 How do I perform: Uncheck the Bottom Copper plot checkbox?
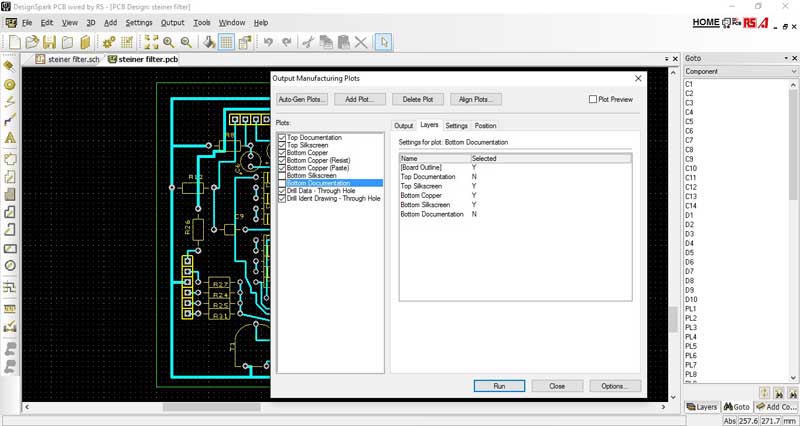click(x=282, y=153)
